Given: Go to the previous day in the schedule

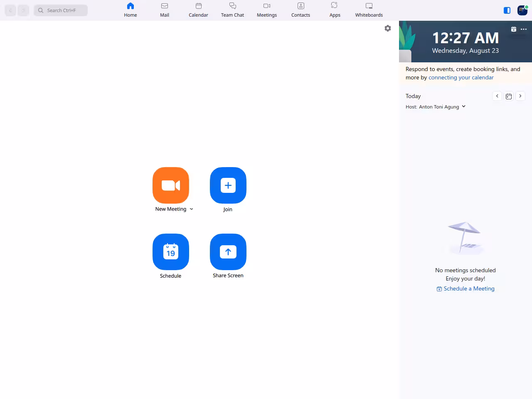Looking at the screenshot, I should 497,96.
